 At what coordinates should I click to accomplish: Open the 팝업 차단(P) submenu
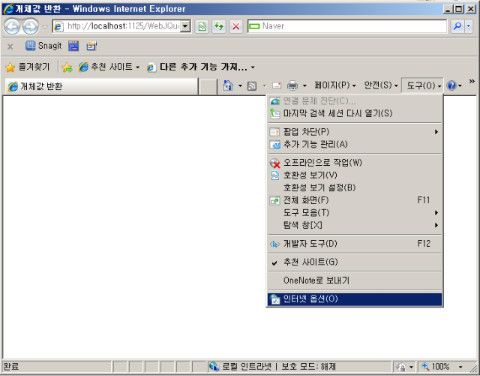[x=355, y=132]
